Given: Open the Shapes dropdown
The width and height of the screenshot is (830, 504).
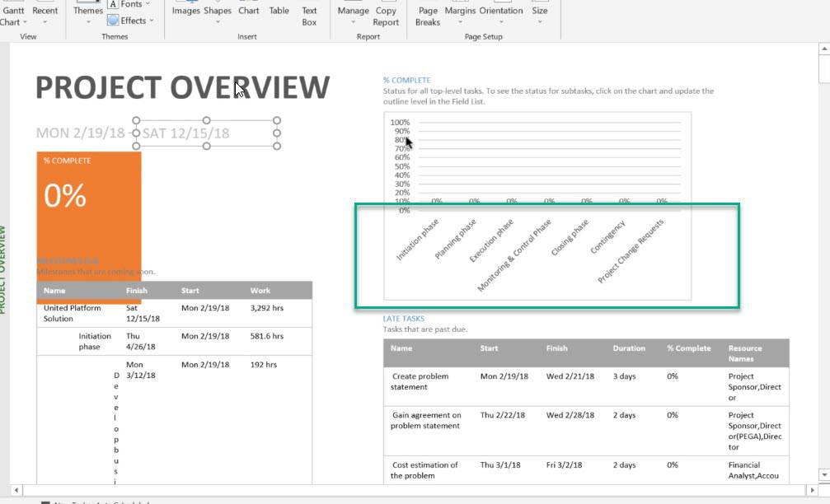Looking at the screenshot, I should coord(218,15).
